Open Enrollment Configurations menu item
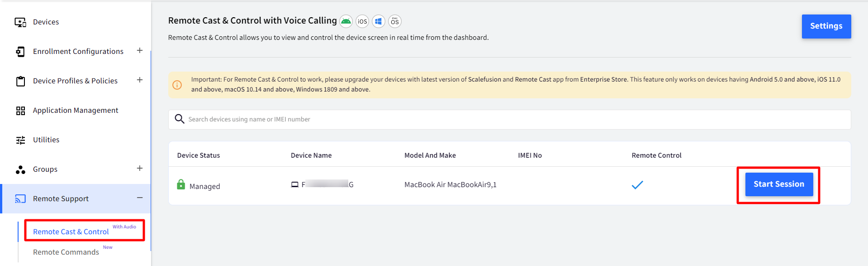The image size is (868, 266). [78, 51]
